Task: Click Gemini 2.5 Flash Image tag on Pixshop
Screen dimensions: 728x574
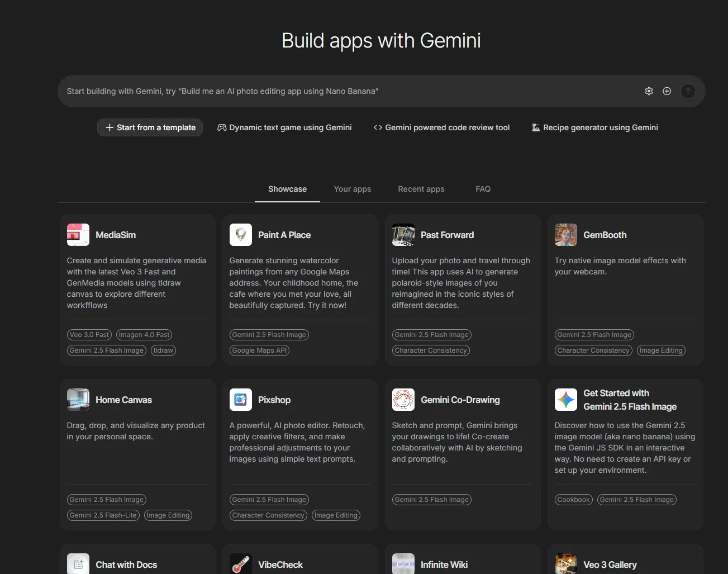Action: [269, 500]
